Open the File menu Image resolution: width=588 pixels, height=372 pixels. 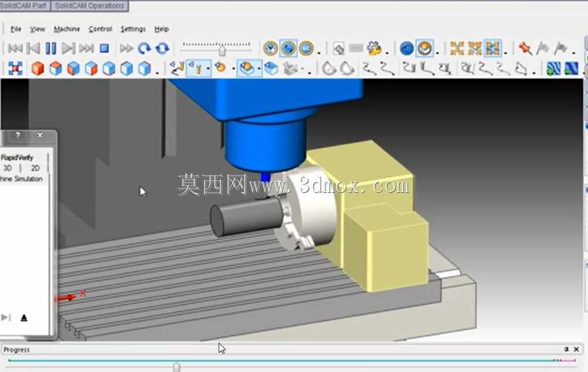tap(16, 29)
